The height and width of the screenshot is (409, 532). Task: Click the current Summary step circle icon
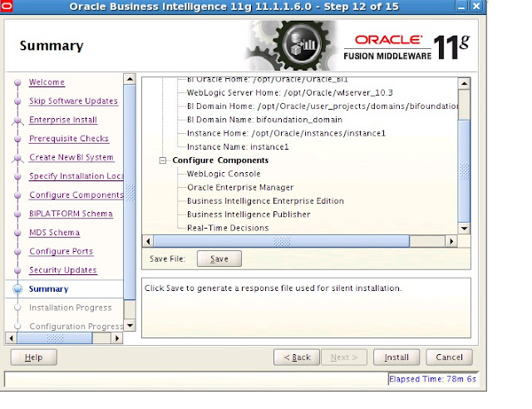(17, 288)
